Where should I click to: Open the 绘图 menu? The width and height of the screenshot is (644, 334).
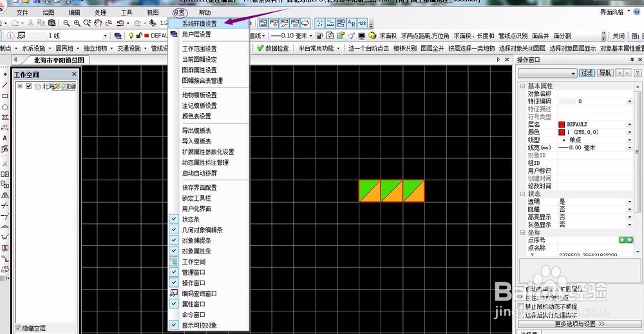pyautogui.click(x=48, y=12)
